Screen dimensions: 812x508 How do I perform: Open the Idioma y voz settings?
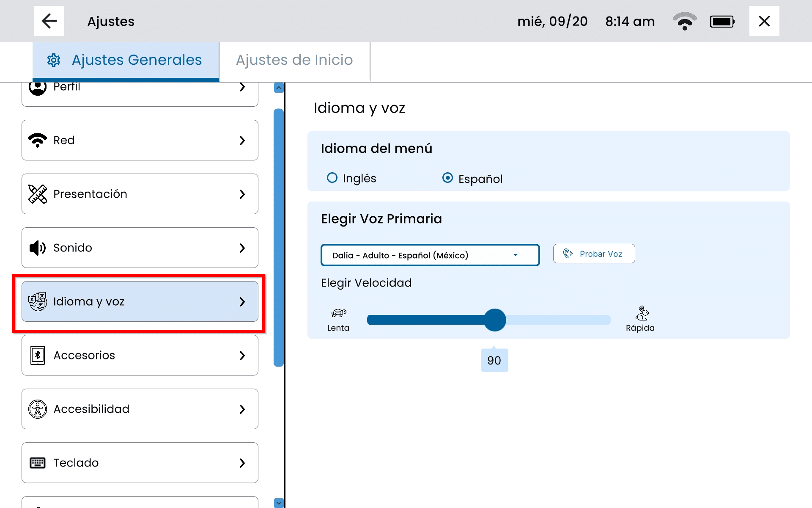[x=140, y=301]
